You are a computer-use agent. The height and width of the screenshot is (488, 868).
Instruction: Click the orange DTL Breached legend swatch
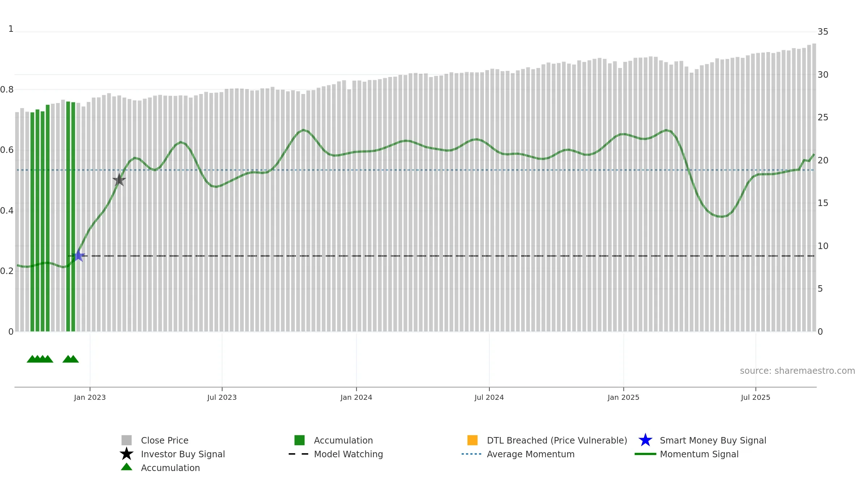point(472,440)
